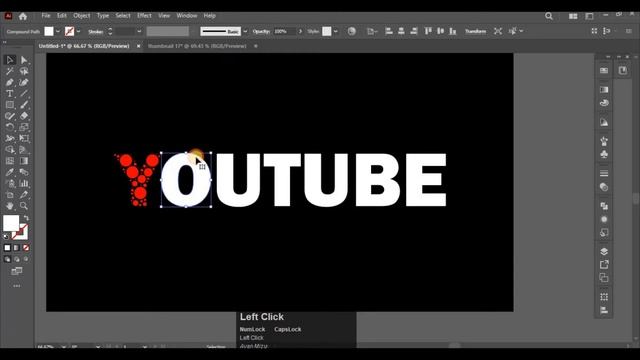This screenshot has height=360, width=640.
Task: Click the Transform button in control bar
Action: tap(476, 31)
